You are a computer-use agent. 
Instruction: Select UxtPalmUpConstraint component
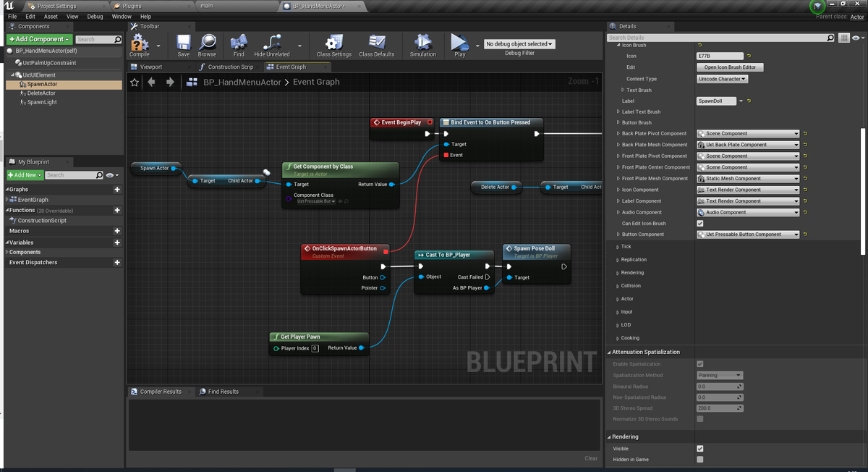[x=48, y=63]
